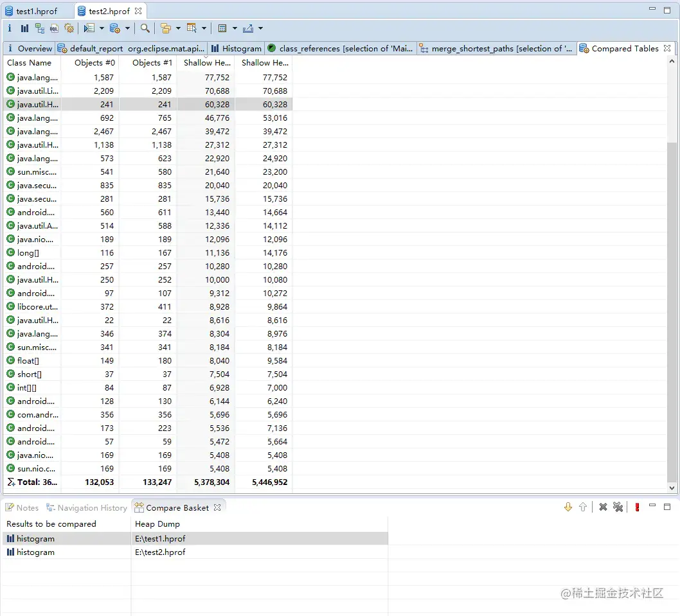Select the com.andr... class row
This screenshot has width=680, height=616.
pos(147,415)
